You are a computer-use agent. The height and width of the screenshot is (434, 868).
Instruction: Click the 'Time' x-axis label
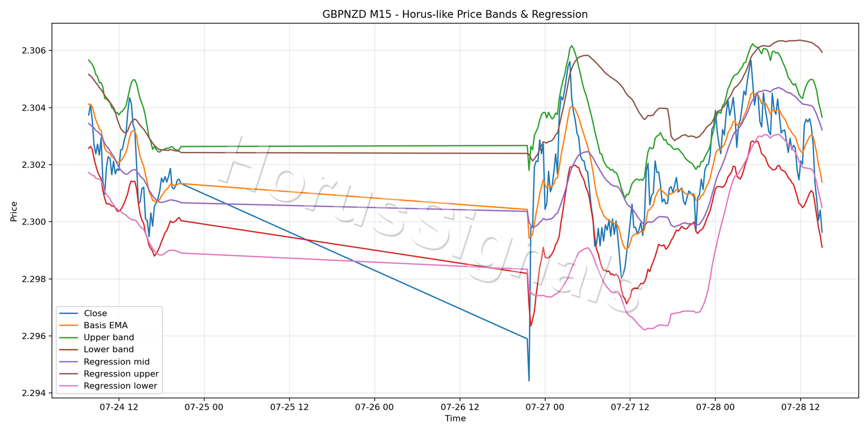(x=455, y=418)
